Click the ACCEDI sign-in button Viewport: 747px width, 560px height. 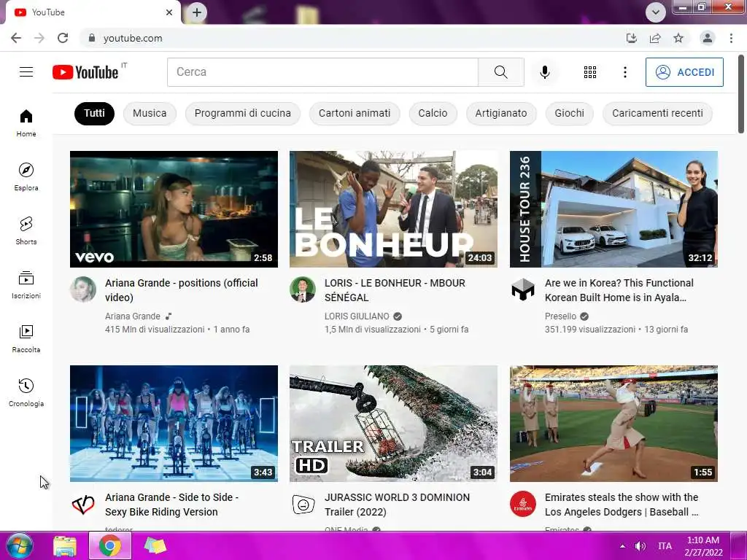[684, 72]
